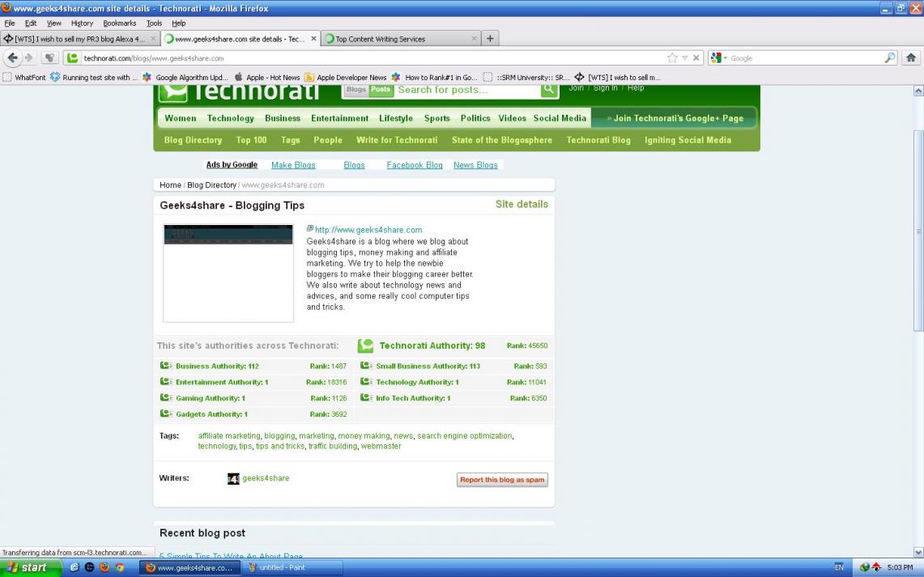Click the icon beside Gadgets Authority: 1
924x577 pixels.
coord(166,414)
